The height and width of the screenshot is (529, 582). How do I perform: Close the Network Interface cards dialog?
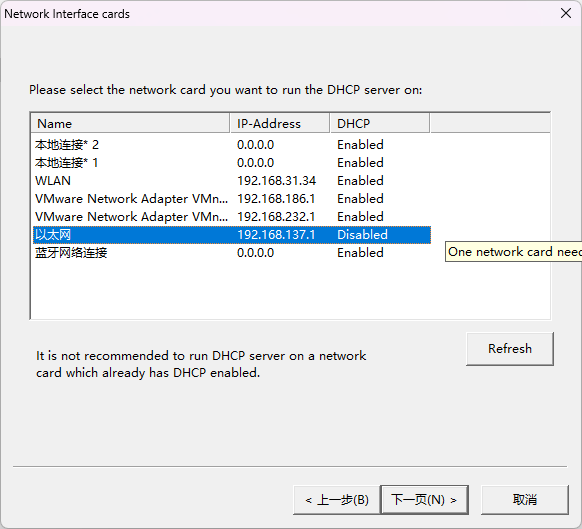coord(566,13)
